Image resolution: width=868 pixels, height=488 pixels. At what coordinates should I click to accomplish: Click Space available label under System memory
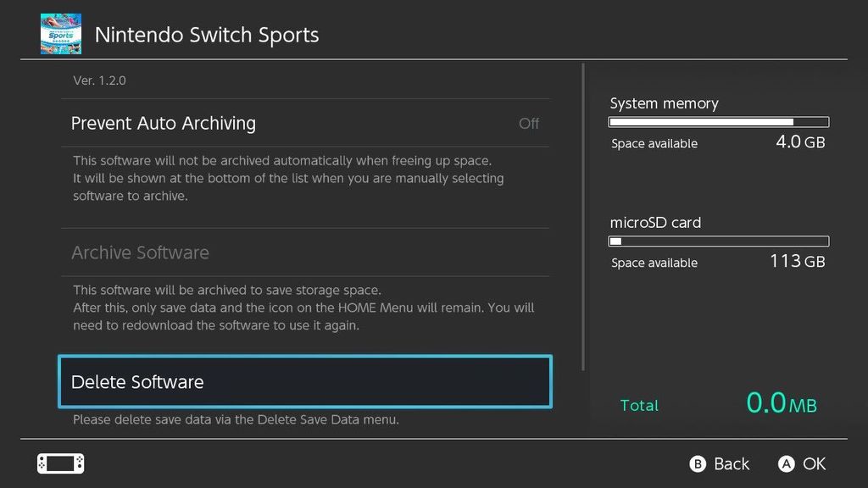pos(654,144)
